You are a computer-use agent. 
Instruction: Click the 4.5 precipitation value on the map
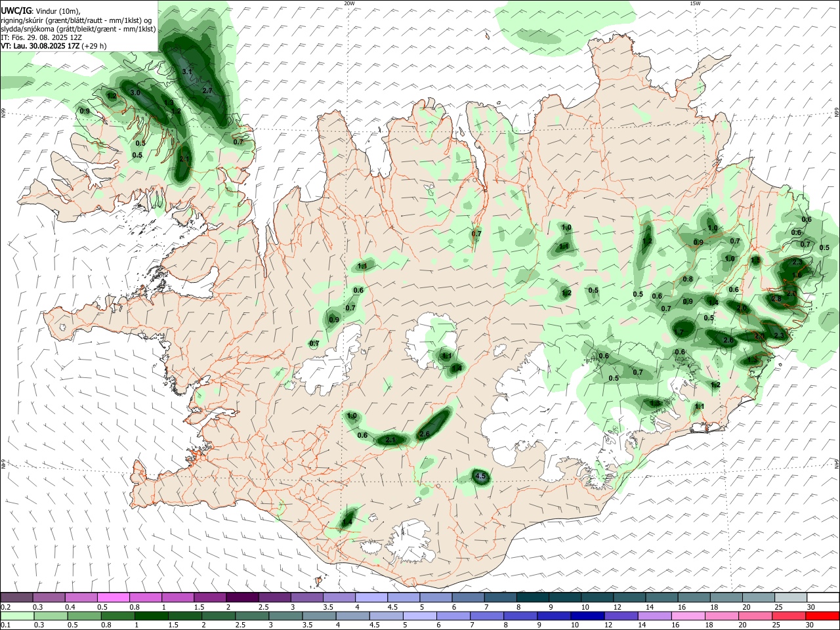coord(480,476)
